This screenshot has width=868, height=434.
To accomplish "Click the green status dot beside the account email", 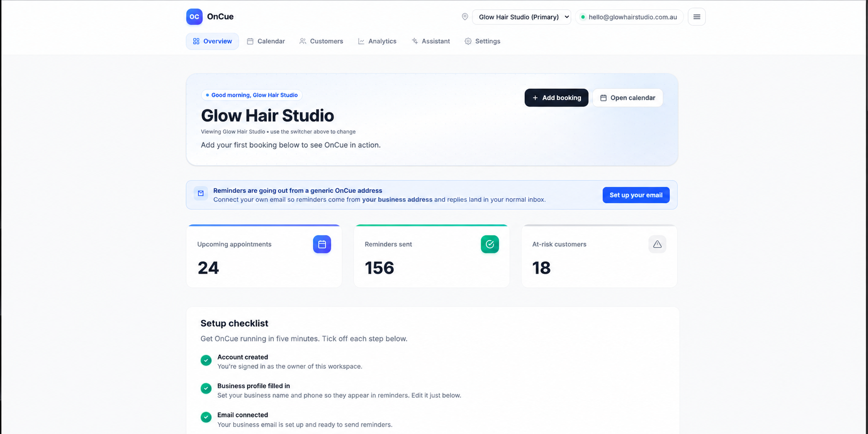I will tap(583, 17).
